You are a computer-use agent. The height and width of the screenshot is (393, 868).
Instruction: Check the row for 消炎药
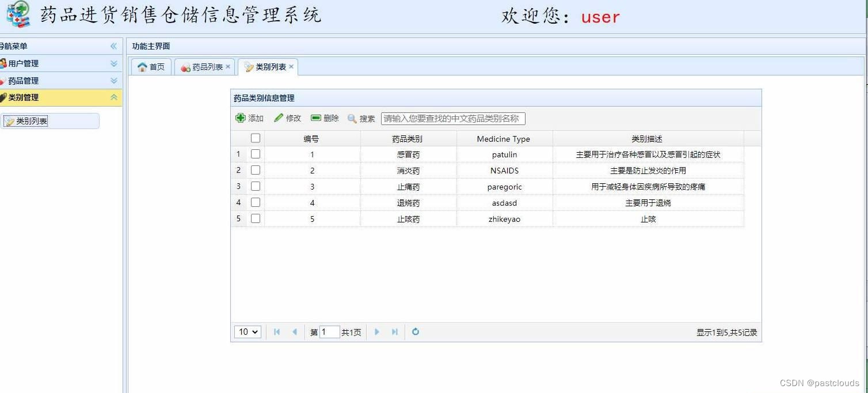pyautogui.click(x=256, y=170)
